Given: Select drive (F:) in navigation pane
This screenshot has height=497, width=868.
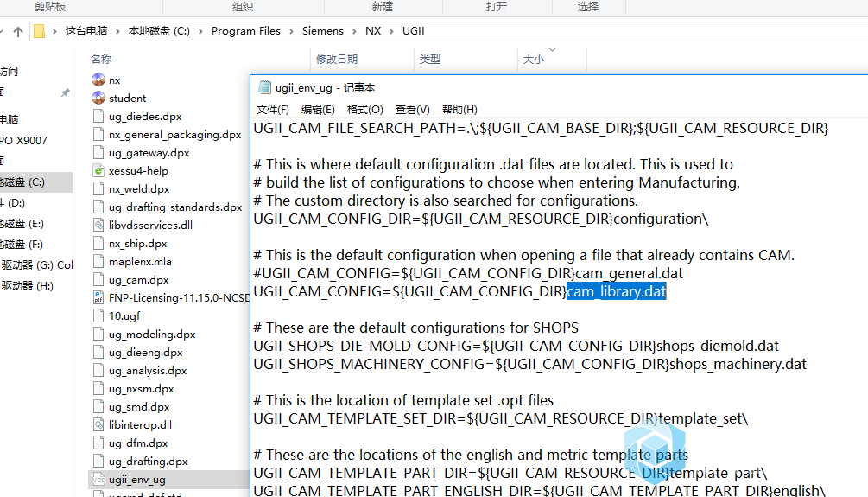Looking at the screenshot, I should coord(22,245).
